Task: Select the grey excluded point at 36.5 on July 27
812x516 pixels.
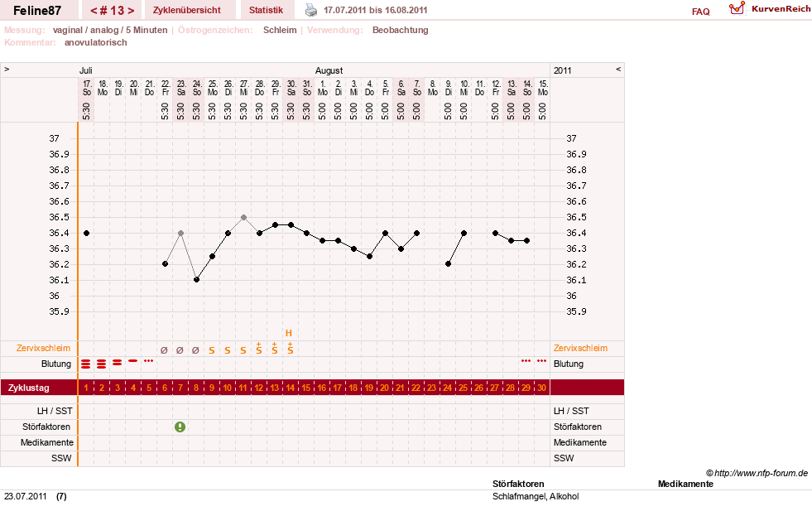Action: pos(243,218)
